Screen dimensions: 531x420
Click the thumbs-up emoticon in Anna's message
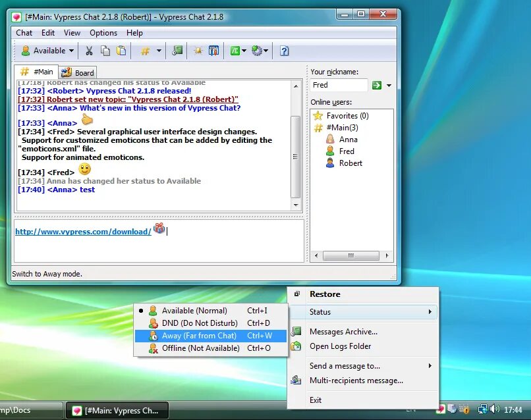(87, 119)
